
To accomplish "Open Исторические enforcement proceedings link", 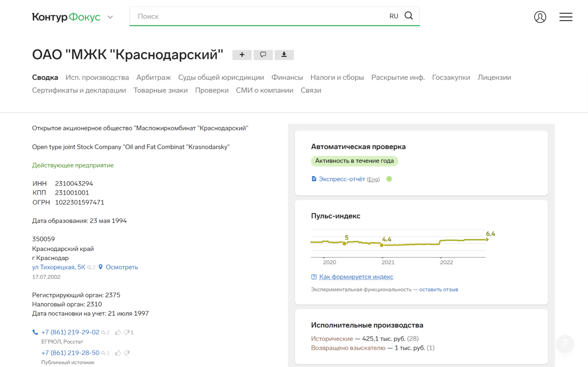I will [332, 339].
